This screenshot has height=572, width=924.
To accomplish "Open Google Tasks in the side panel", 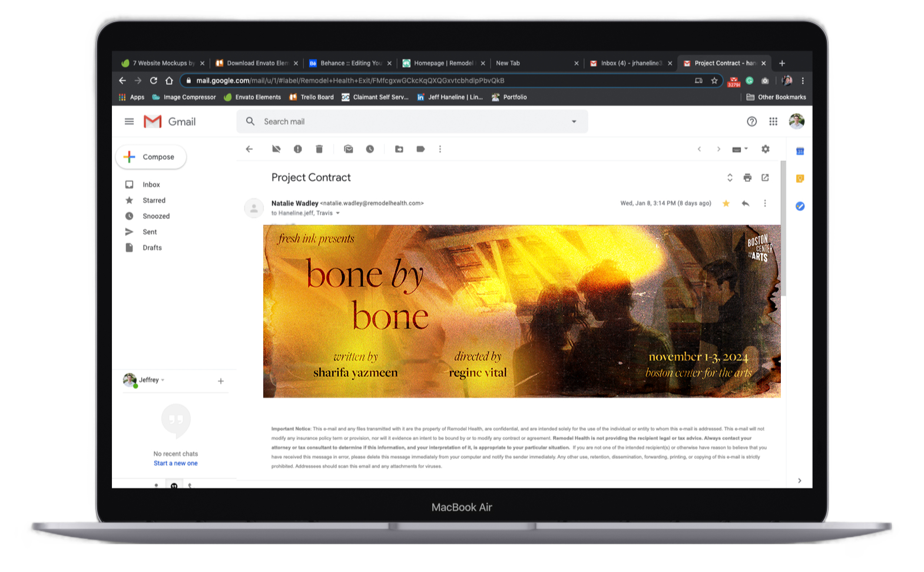I will [x=800, y=206].
